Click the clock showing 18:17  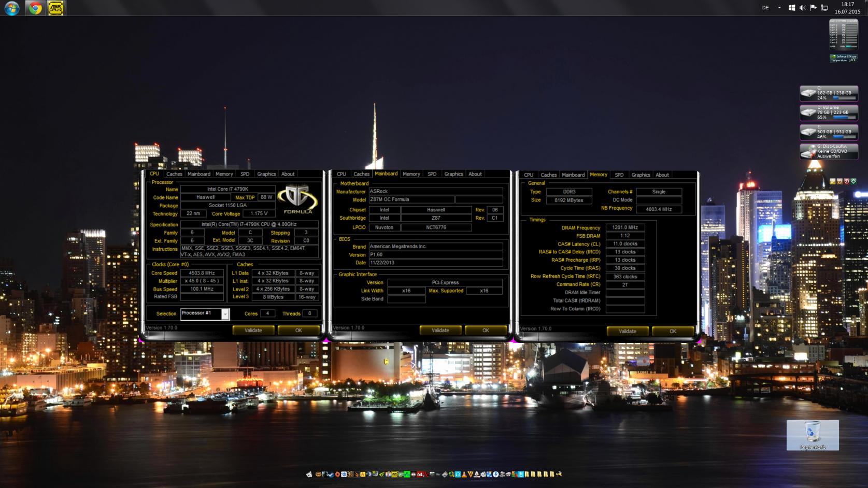(x=848, y=4)
